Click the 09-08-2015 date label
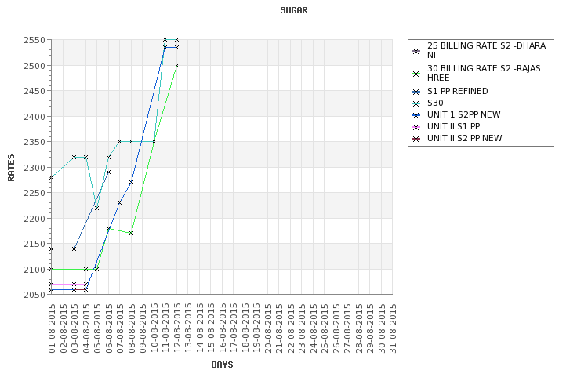The image size is (588, 392). (x=143, y=328)
